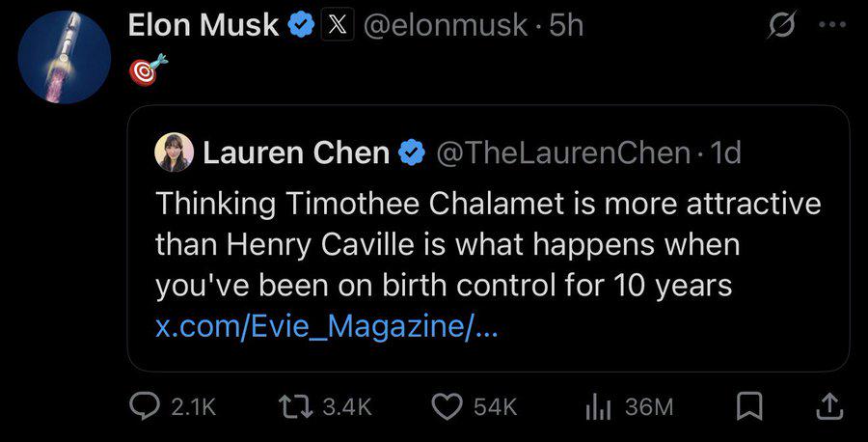Click the @TheLaurenChen handle

point(563,152)
